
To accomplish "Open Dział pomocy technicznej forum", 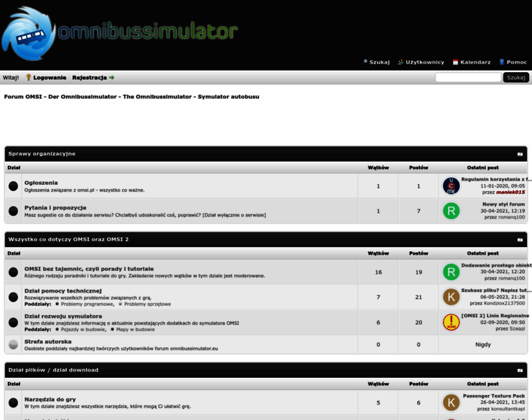I will click(63, 290).
